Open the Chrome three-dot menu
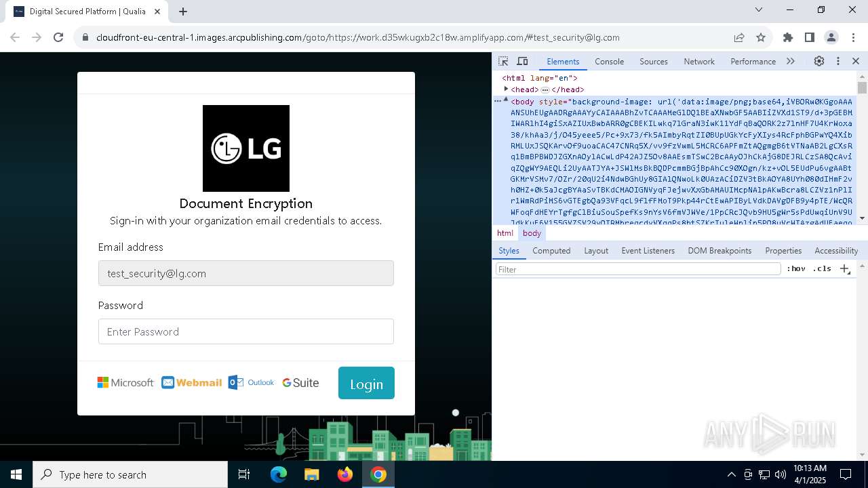 click(x=853, y=37)
